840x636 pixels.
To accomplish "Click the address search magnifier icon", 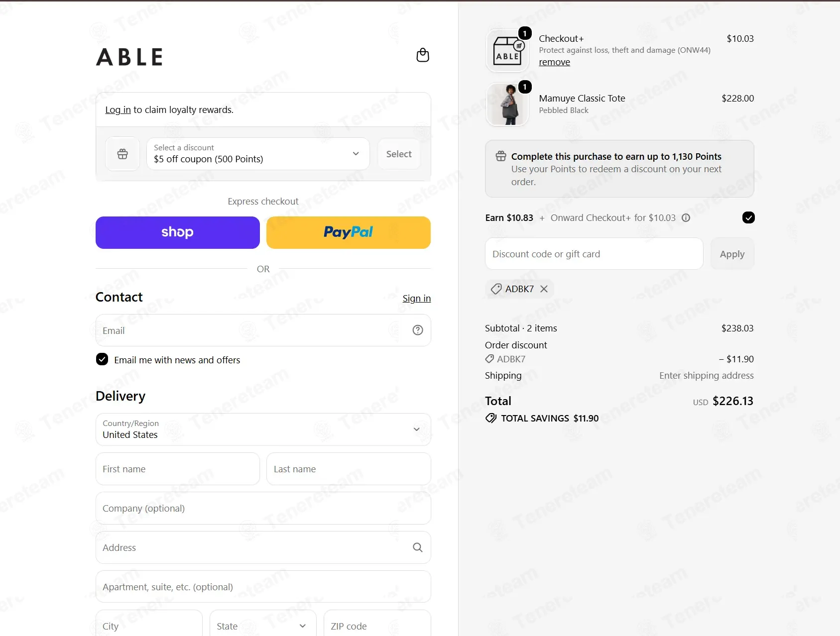I will [418, 547].
